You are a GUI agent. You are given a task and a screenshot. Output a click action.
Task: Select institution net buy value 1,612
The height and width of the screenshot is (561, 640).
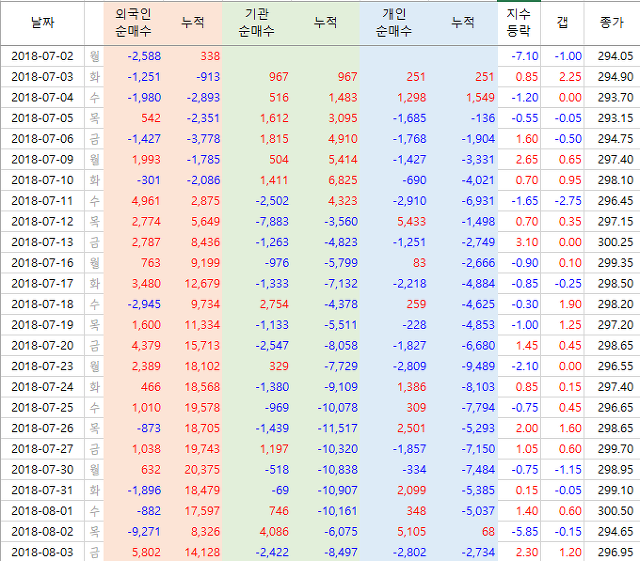(274, 118)
